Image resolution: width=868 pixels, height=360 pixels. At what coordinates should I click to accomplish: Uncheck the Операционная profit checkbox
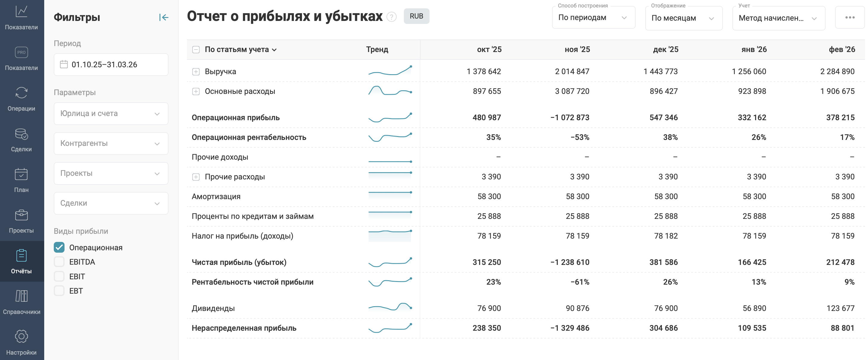pyautogui.click(x=59, y=247)
